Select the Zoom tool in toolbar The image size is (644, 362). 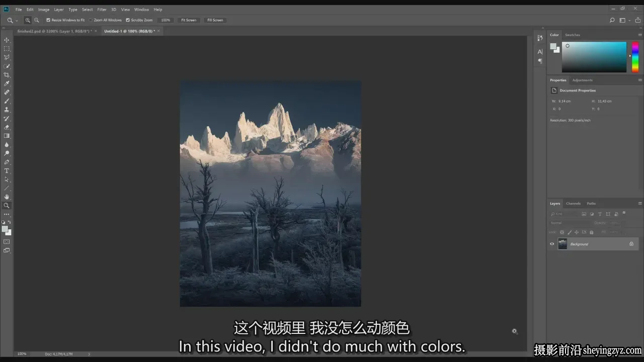[7, 206]
